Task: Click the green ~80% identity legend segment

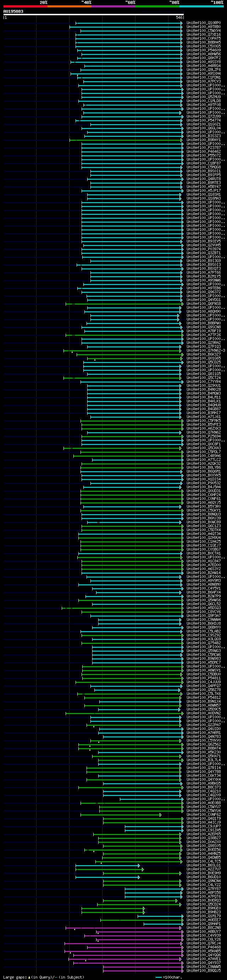Action: [157, 6]
